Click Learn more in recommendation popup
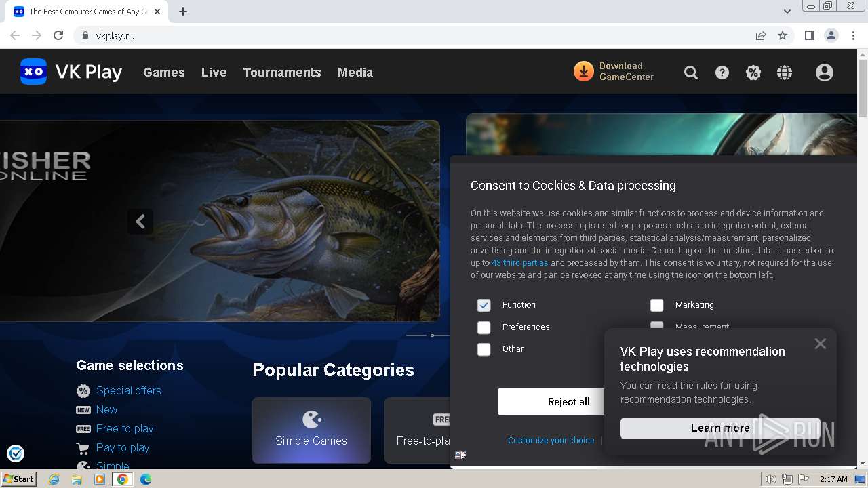868x488 pixels. [x=720, y=428]
